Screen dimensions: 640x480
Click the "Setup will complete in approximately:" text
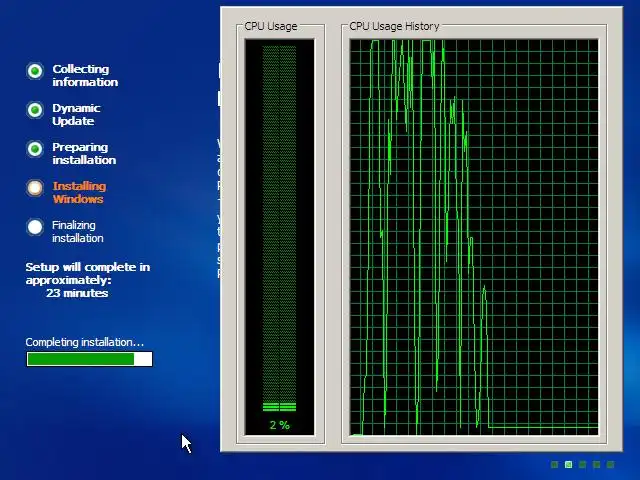[88, 273]
